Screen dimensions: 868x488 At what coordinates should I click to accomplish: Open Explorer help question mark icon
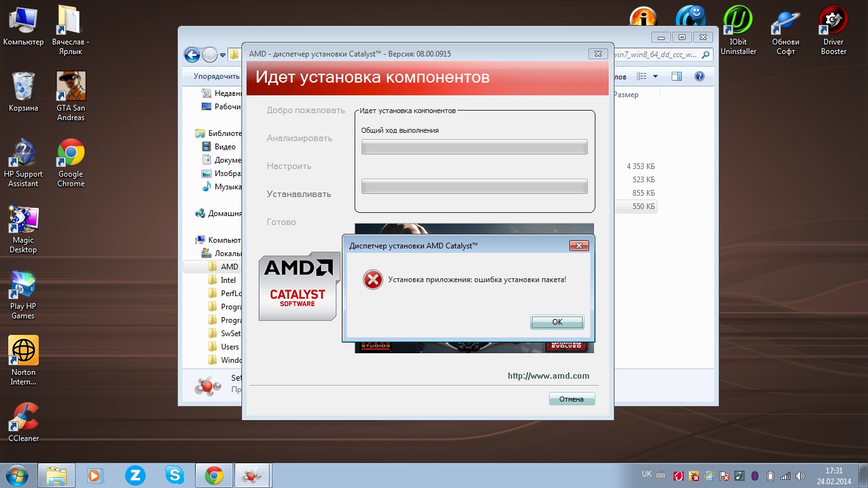[700, 76]
